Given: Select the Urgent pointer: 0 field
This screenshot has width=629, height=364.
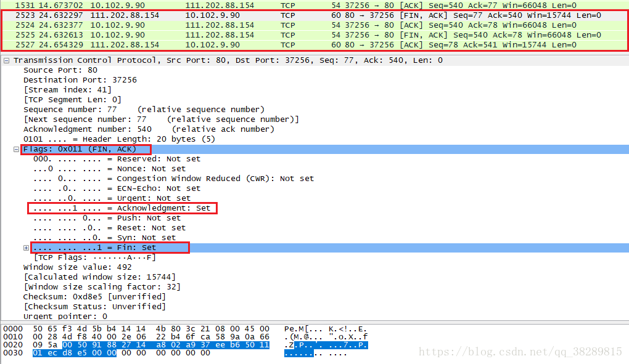Looking at the screenshot, I should click(65, 317).
